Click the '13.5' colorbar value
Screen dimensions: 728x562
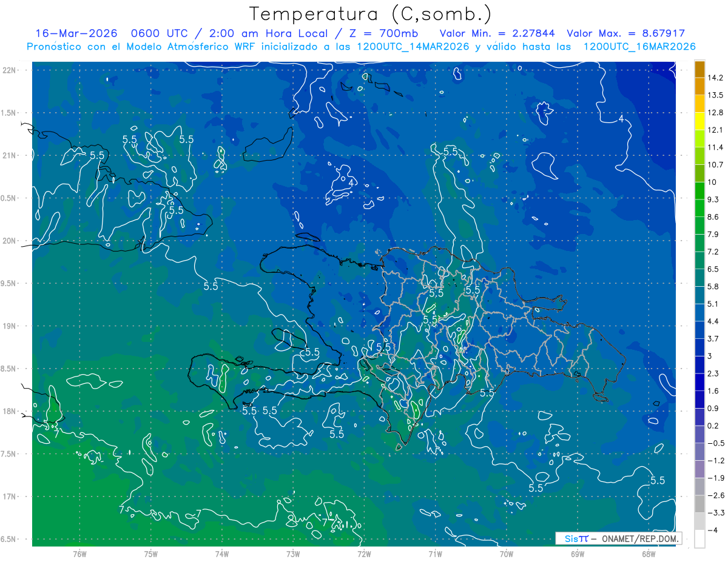(715, 96)
